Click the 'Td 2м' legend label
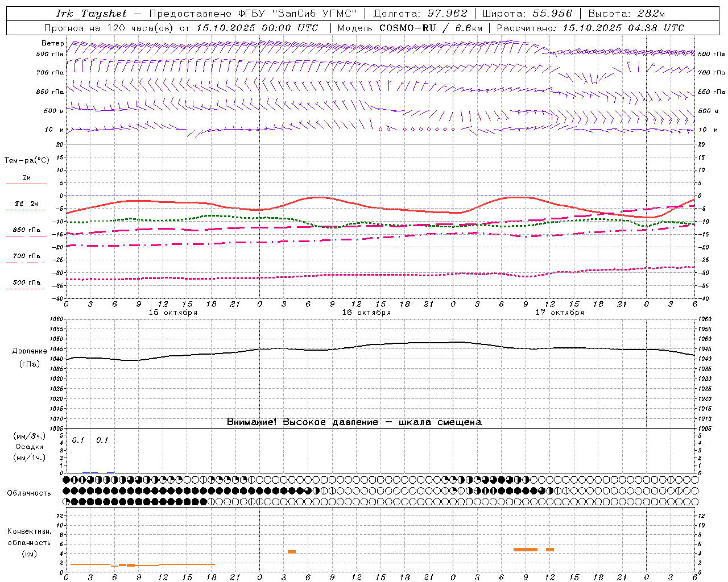728x582 pixels. 27,203
